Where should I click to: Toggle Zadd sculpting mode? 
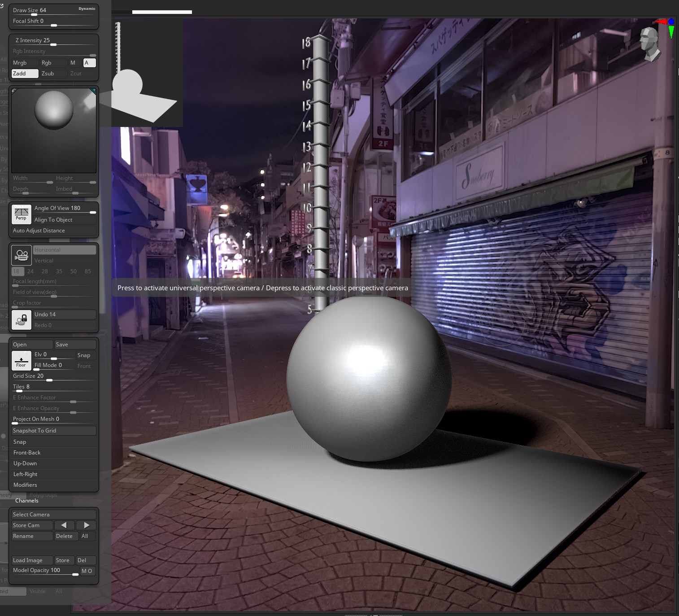(25, 73)
